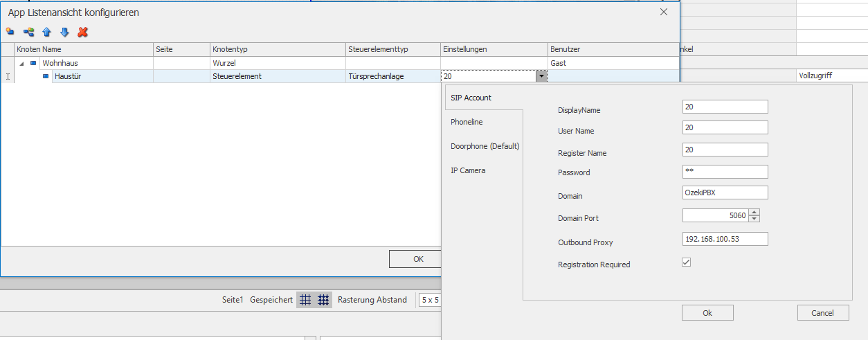Click the add new node toolbar icon
The width and height of the screenshot is (868, 340).
pyautogui.click(x=10, y=32)
